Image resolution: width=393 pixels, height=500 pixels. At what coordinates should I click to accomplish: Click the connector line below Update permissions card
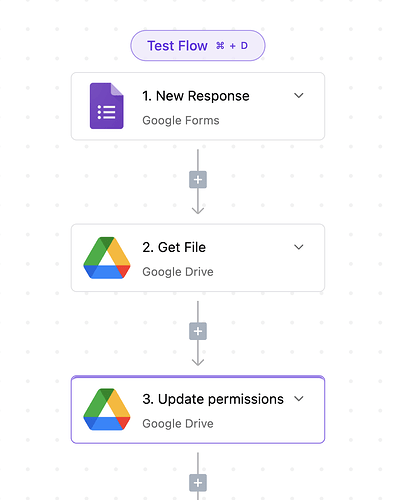[198, 463]
